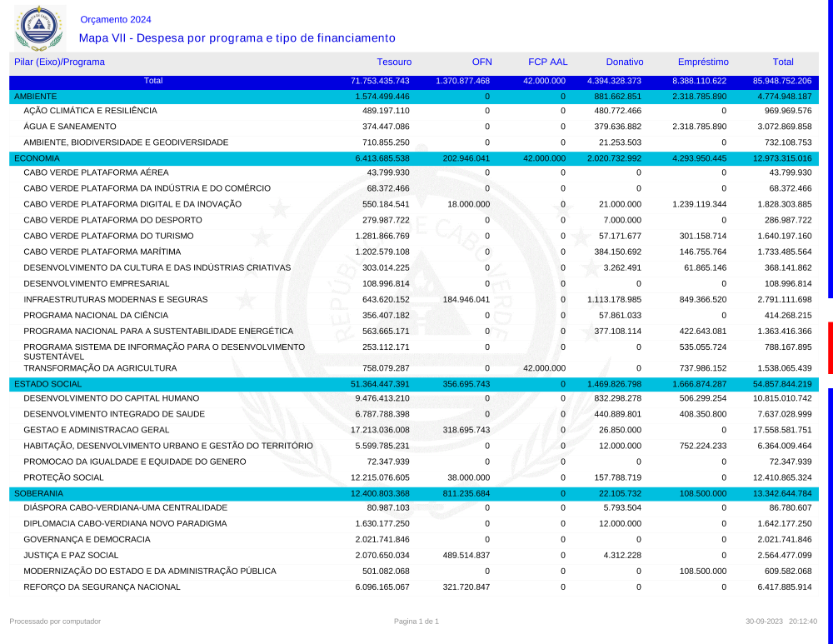Click the red marker on right edge
This screenshot has width=833, height=644.
pos(830,347)
